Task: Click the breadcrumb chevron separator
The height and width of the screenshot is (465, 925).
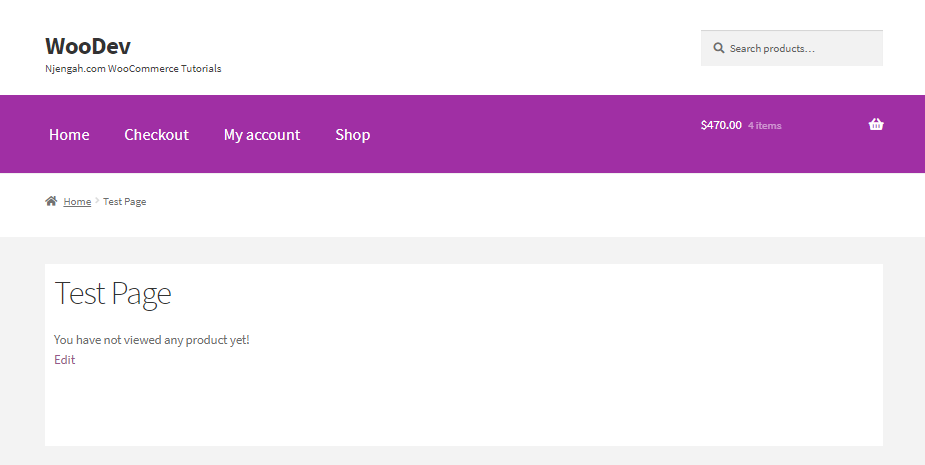Action: (x=97, y=201)
